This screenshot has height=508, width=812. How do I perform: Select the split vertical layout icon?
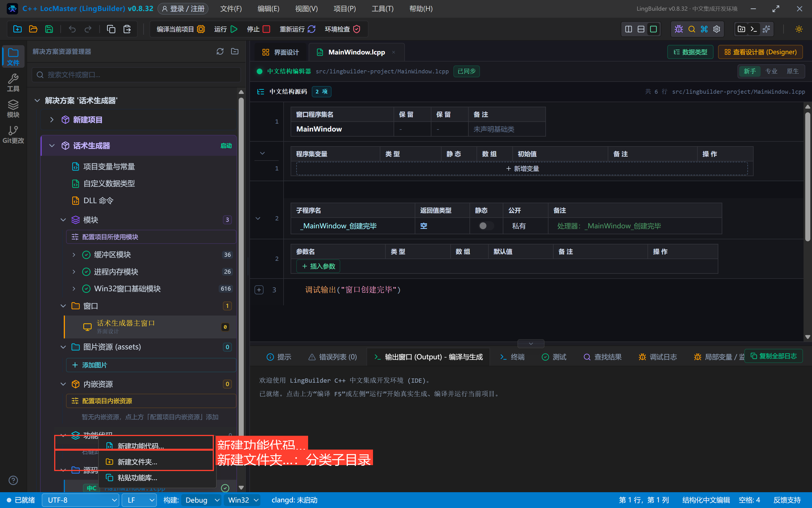pos(629,29)
